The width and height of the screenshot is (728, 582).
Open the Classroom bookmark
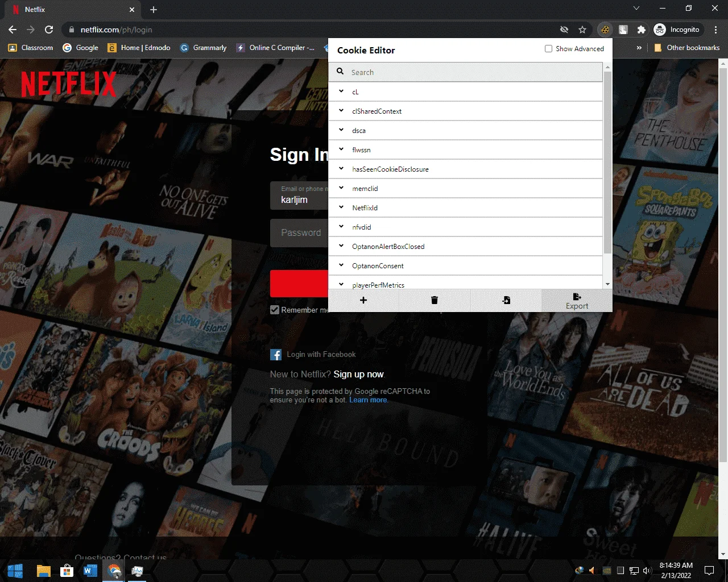[31, 48]
